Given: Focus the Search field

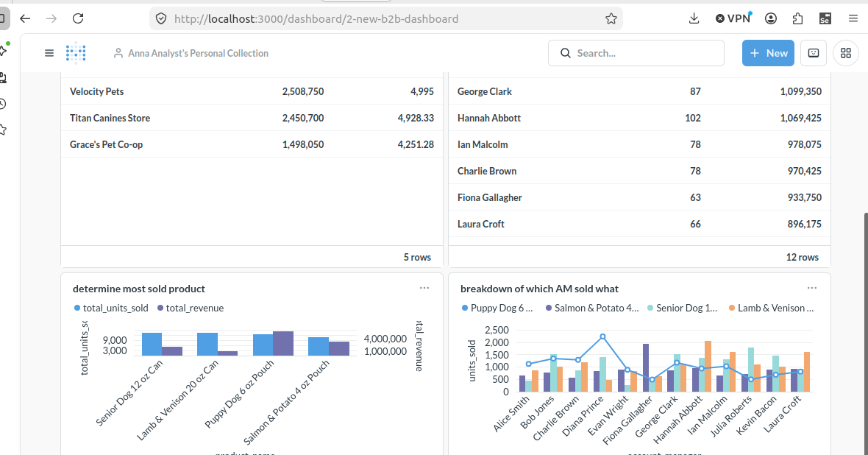Looking at the screenshot, I should pyautogui.click(x=636, y=53).
